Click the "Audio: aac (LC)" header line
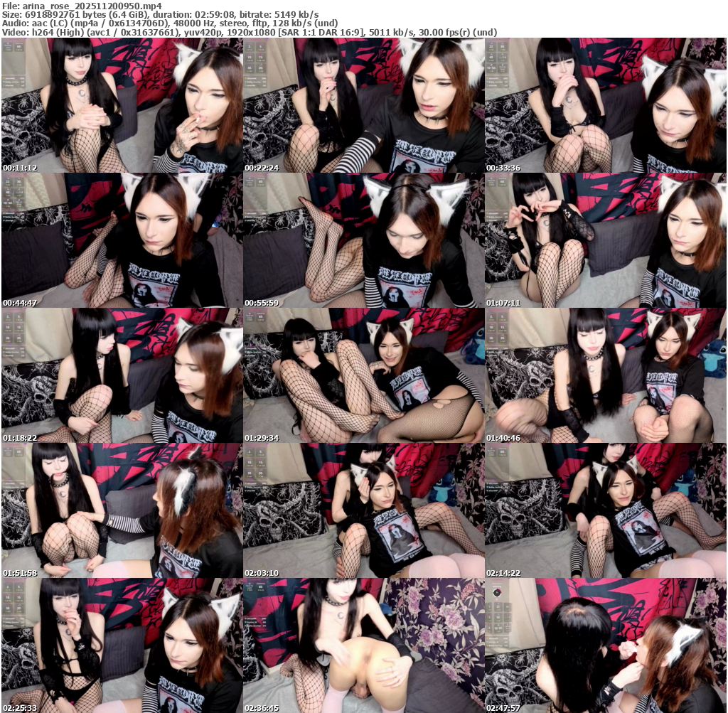The width and height of the screenshot is (728, 713). coord(169,23)
